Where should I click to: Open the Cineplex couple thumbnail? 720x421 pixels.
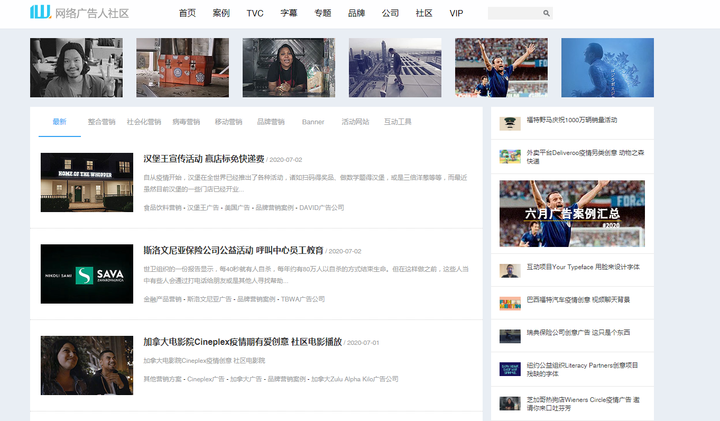tap(87, 365)
